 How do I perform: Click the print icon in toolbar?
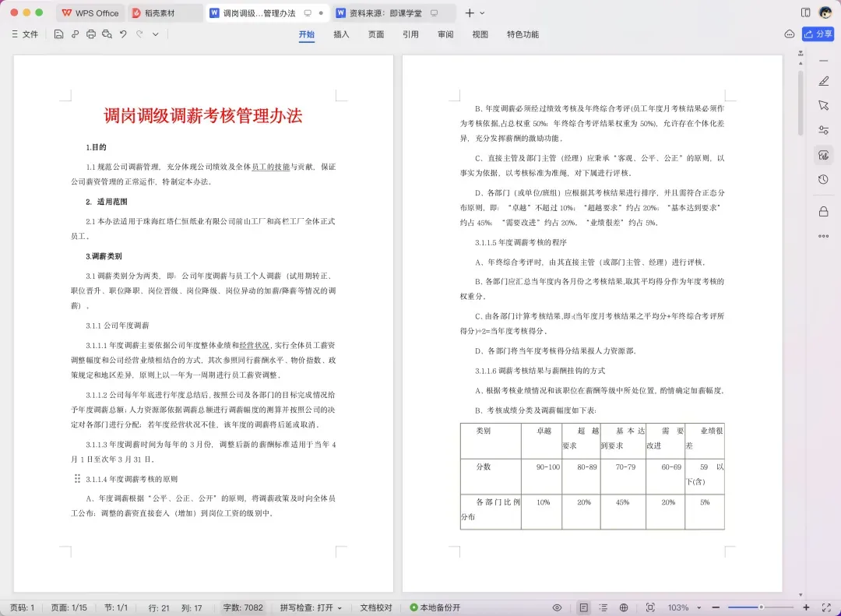(91, 34)
